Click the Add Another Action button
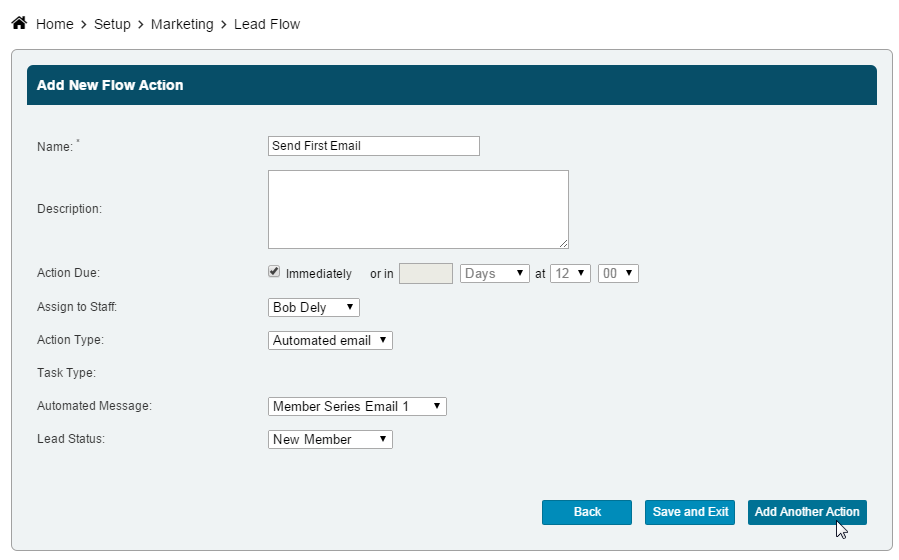This screenshot has width=899, height=560. pyautogui.click(x=806, y=512)
